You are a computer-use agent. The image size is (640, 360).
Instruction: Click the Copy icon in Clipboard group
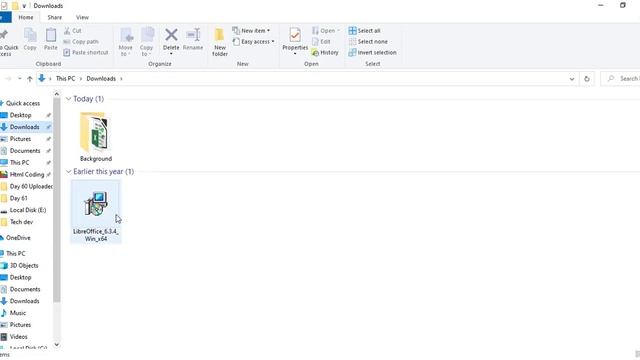[30, 39]
